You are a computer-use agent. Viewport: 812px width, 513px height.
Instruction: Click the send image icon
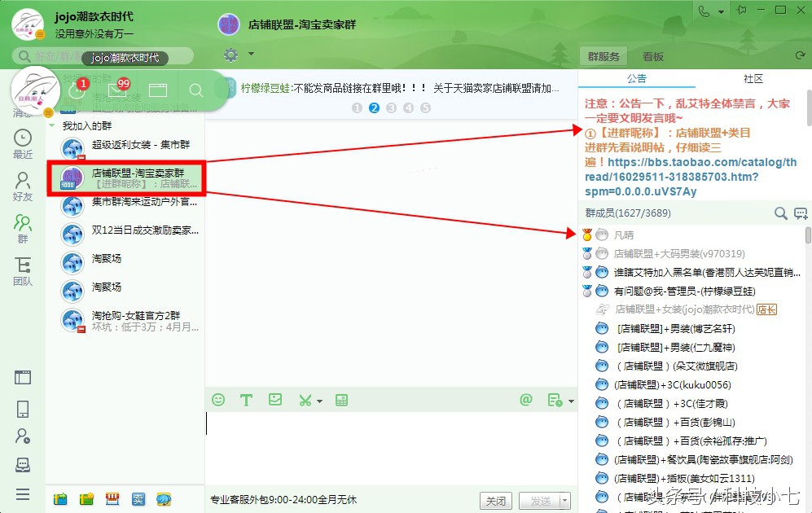pyautogui.click(x=274, y=400)
